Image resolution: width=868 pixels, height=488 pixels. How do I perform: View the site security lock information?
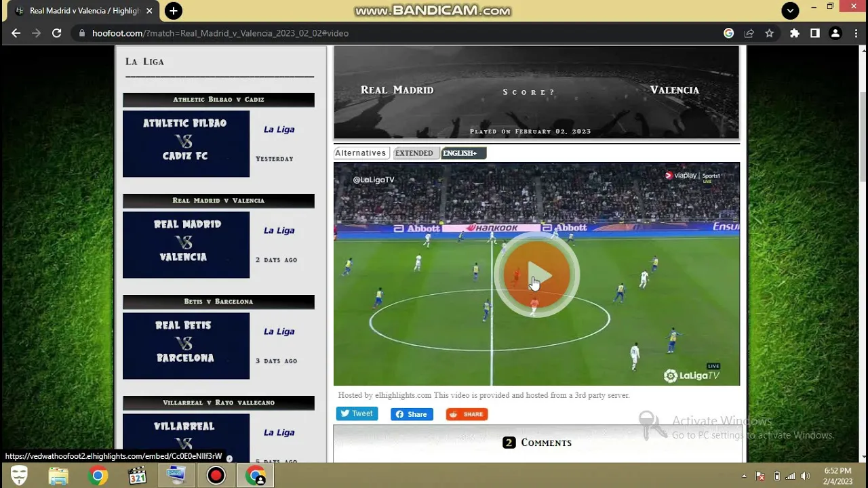pyautogui.click(x=82, y=33)
